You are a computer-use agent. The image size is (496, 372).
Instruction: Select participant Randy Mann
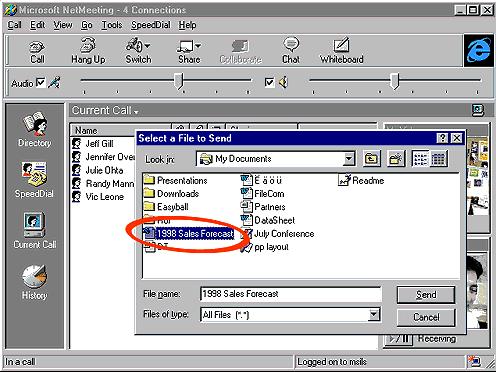pyautogui.click(x=103, y=184)
